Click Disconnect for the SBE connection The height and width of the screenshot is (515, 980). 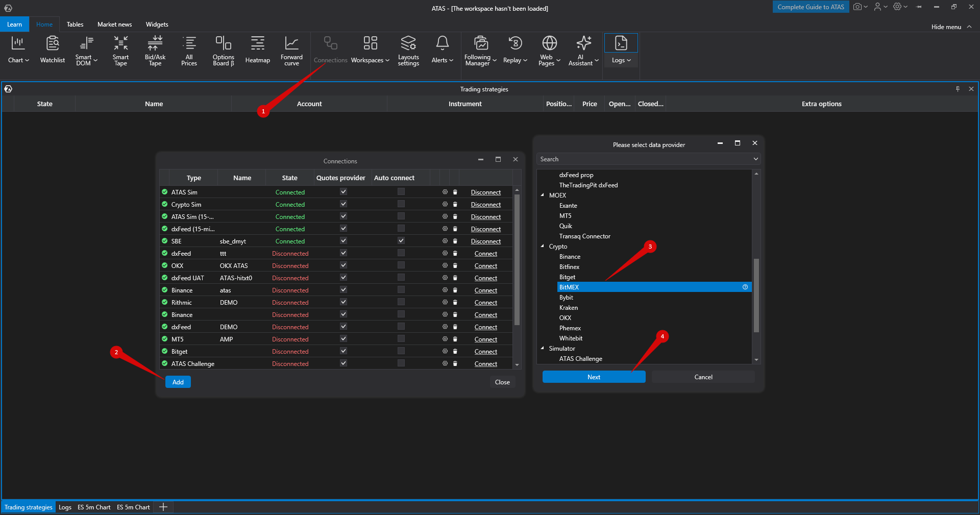[x=486, y=241]
